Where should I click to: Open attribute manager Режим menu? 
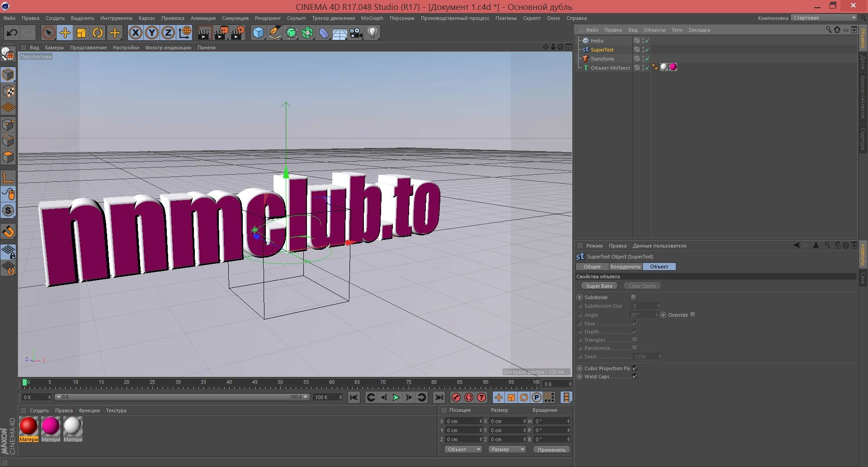[594, 246]
